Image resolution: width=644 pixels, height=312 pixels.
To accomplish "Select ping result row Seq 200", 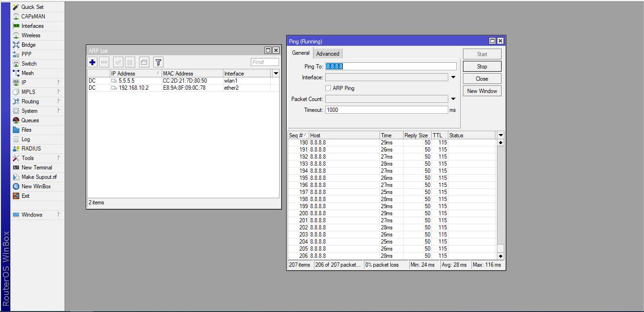I will pyautogui.click(x=392, y=213).
